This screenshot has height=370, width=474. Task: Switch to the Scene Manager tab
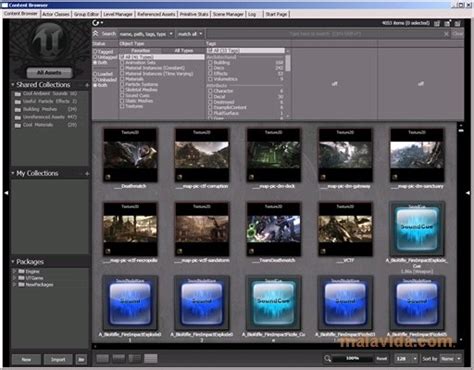(x=228, y=14)
